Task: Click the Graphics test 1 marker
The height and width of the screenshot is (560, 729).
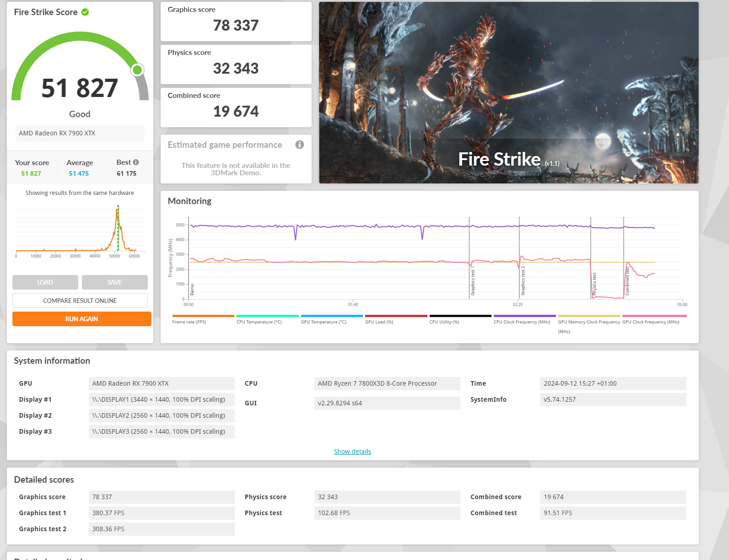Action: pyautogui.click(x=473, y=282)
